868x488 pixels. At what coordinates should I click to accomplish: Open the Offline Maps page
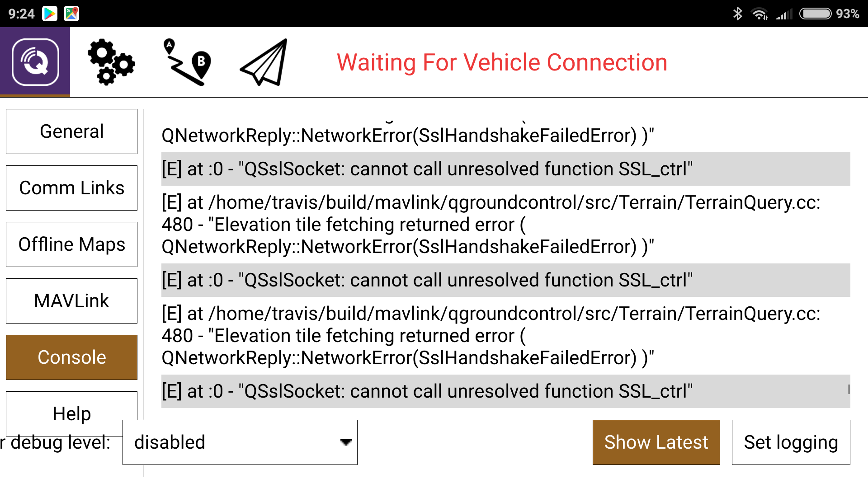click(71, 244)
